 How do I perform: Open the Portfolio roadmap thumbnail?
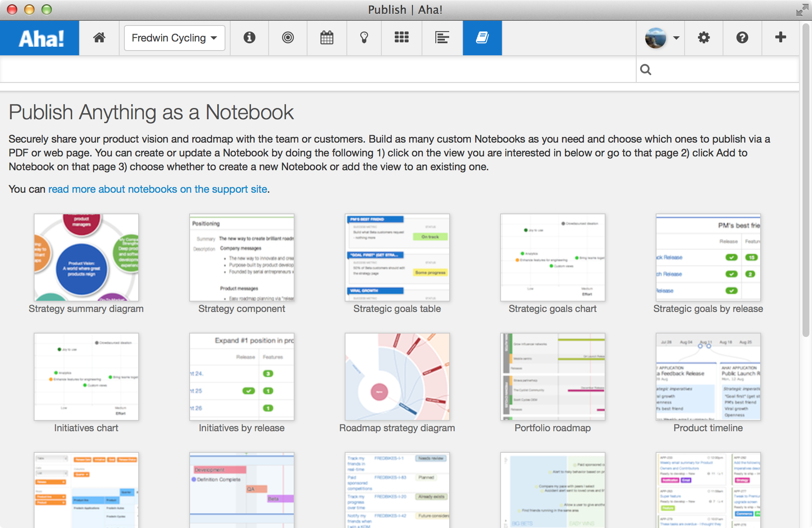tap(553, 377)
